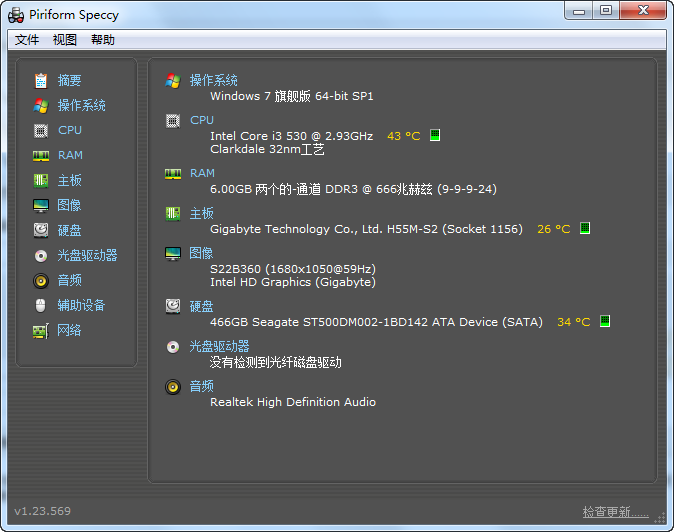Viewport: 674px width, 532px height.
Task: Click the text Intel Core i3 530 @ 2.93GHz
Action: (x=292, y=136)
